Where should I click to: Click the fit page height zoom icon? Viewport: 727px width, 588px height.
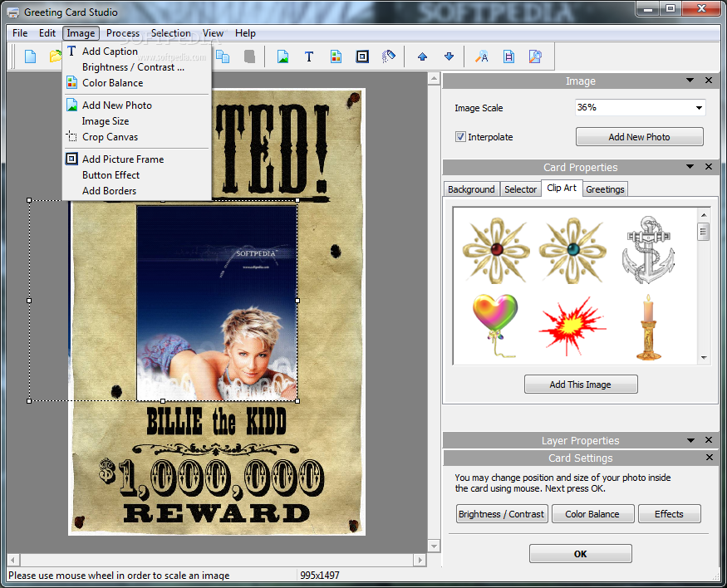[508, 56]
